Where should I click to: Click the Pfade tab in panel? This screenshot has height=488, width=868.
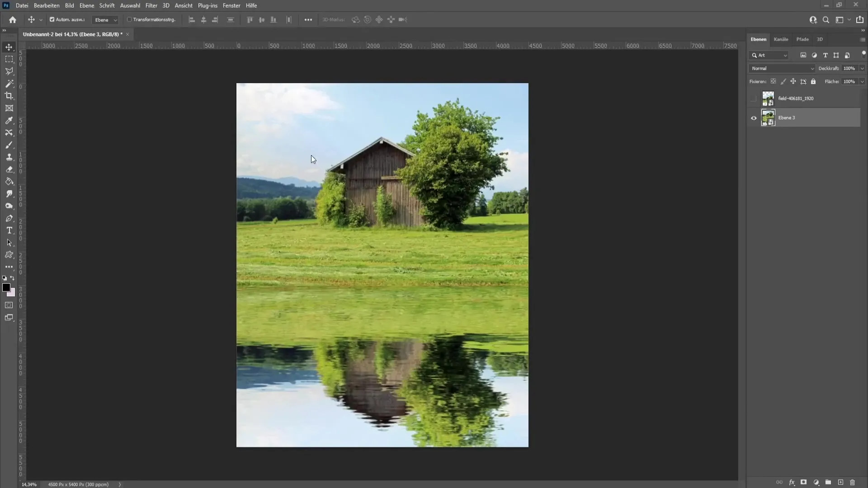click(802, 39)
